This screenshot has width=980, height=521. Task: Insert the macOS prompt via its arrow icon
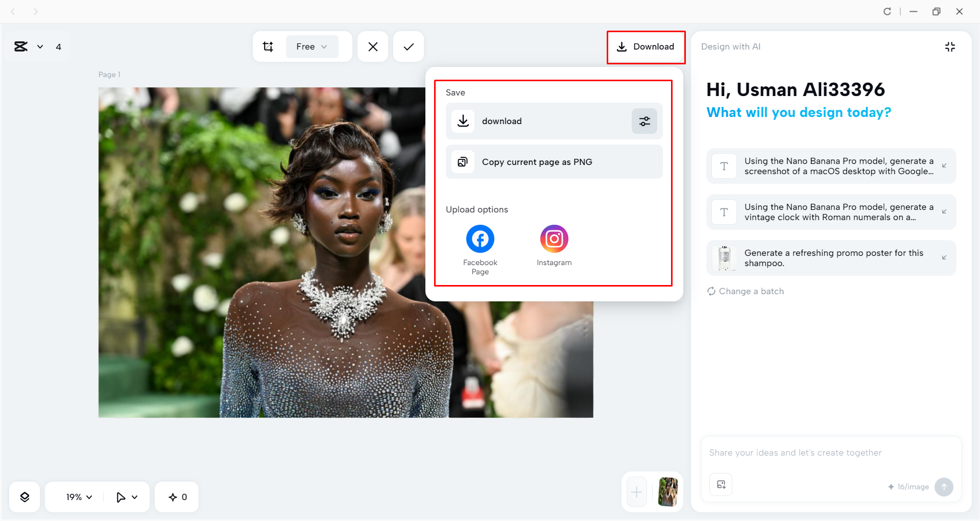click(944, 165)
